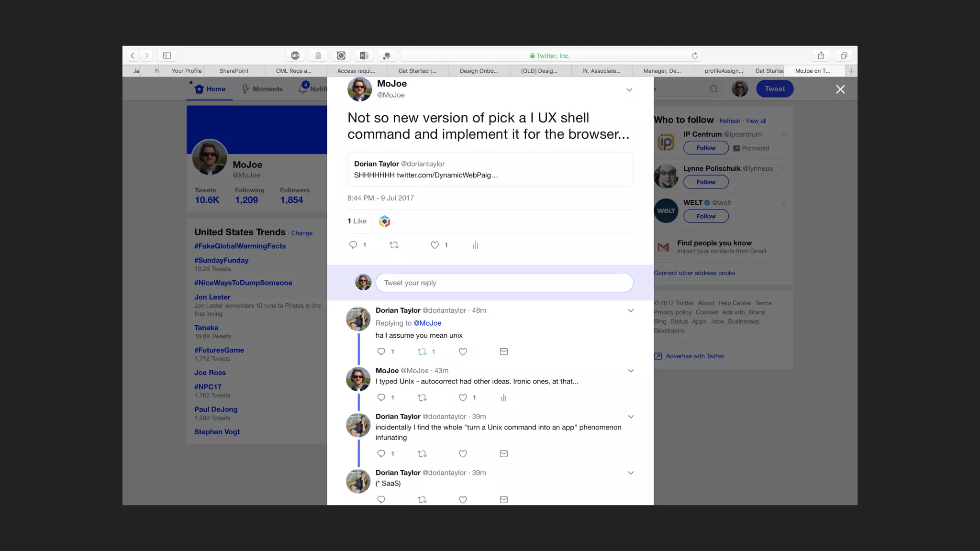Screen dimensions: 980x551
Task: Reload page with the Safari refresh icon
Action: tap(695, 55)
